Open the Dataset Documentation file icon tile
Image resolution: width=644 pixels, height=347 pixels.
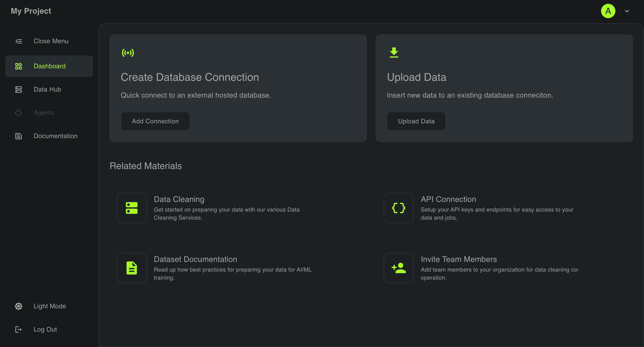pos(132,268)
